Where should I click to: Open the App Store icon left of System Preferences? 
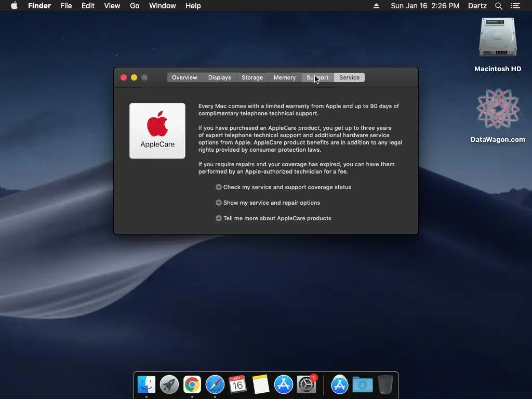pyautogui.click(x=283, y=384)
